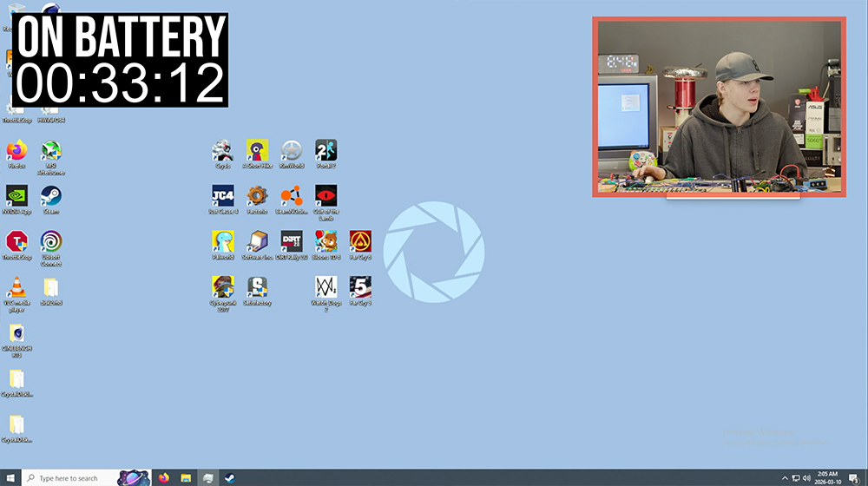Expand the hidden system tray icons
This screenshot has width=868, height=486.
pos(785,477)
